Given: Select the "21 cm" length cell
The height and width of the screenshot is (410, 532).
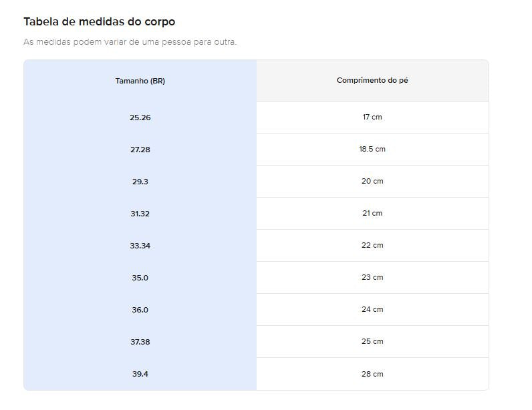Looking at the screenshot, I should click(x=372, y=213).
